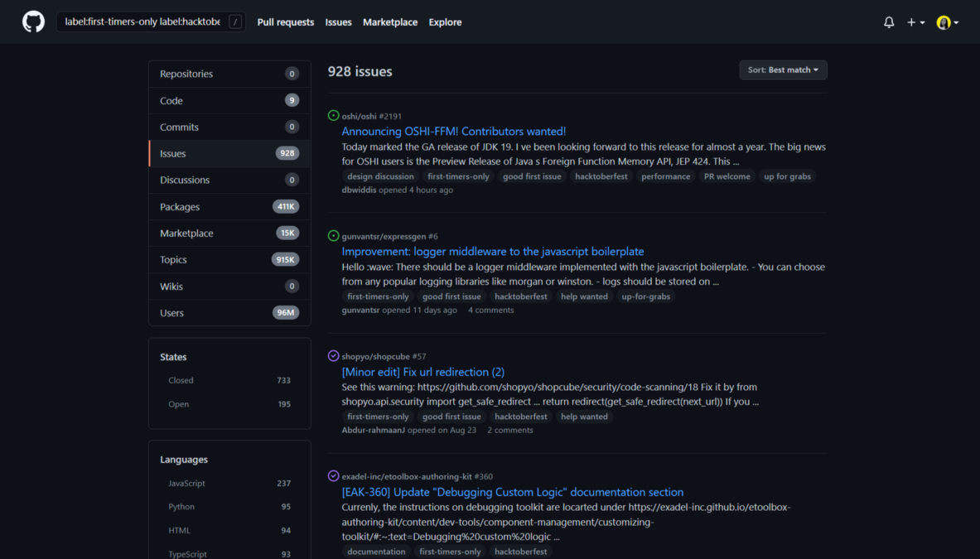Click the closed-issue icon for etoolbox-authoring-kit #360
This screenshot has height=559, width=980.
[x=333, y=475]
